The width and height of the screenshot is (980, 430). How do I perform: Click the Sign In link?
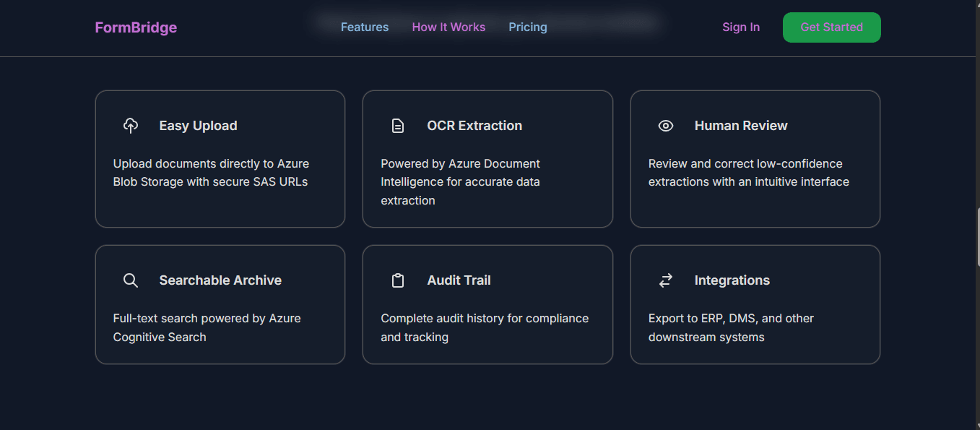pos(741,27)
